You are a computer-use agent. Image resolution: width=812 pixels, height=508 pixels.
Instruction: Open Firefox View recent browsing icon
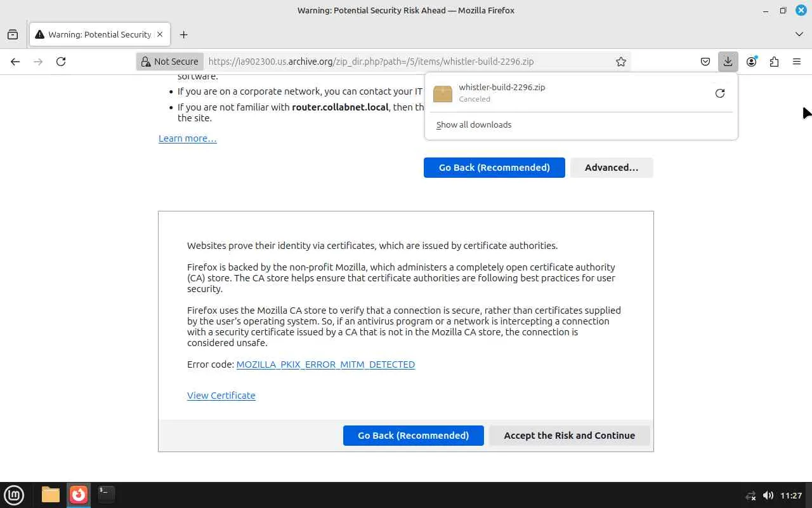click(x=13, y=34)
